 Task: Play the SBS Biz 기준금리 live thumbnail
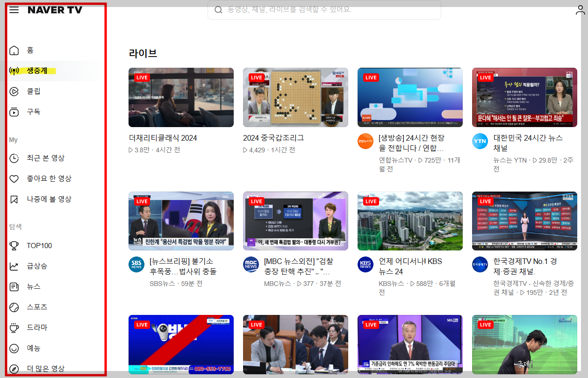(410, 344)
